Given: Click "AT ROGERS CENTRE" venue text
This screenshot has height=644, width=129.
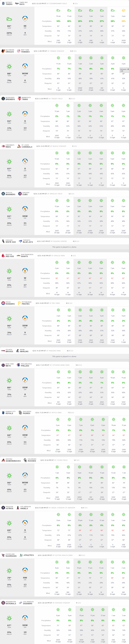Looking at the screenshot, I should tap(59, 241).
